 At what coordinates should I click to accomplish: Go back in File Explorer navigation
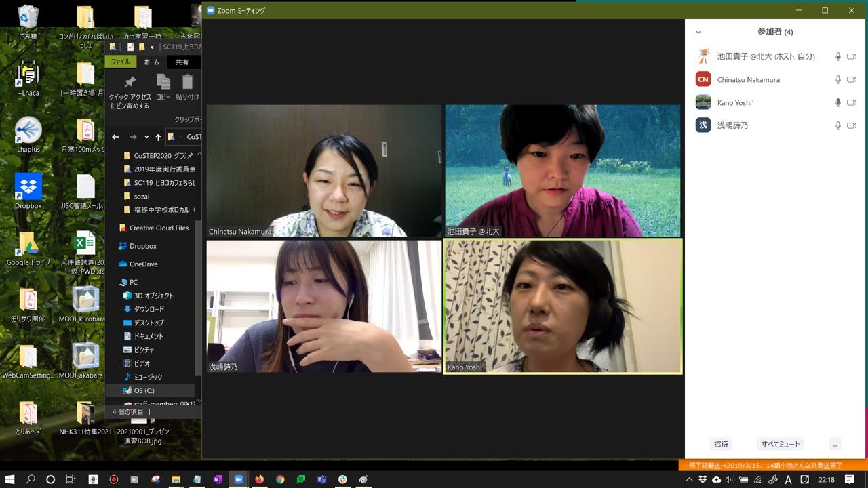click(115, 137)
